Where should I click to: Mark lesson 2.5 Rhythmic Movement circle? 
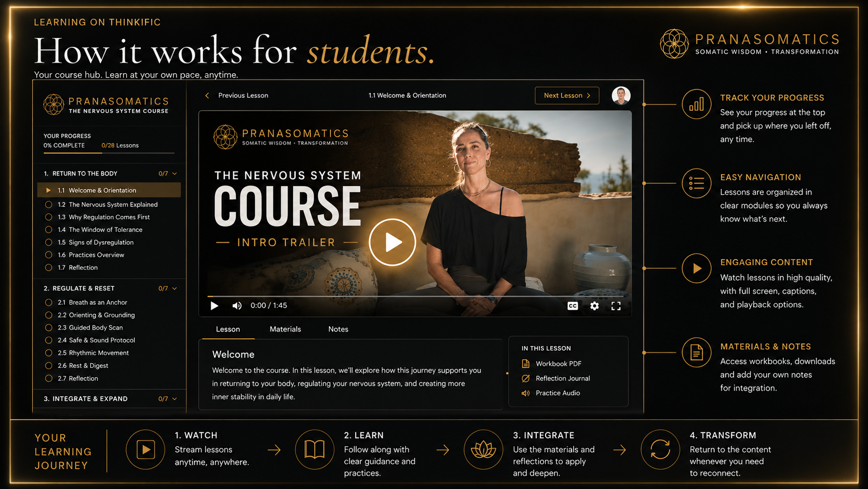[x=48, y=353]
